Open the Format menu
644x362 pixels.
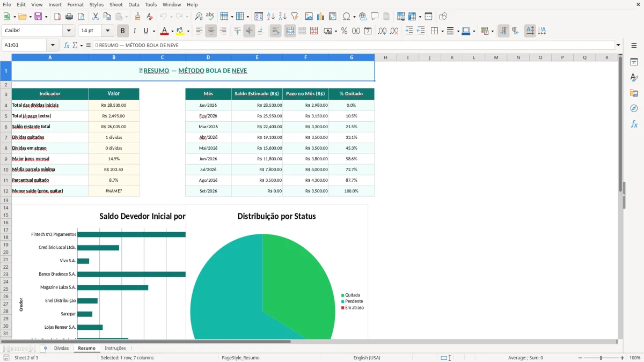tap(75, 4)
